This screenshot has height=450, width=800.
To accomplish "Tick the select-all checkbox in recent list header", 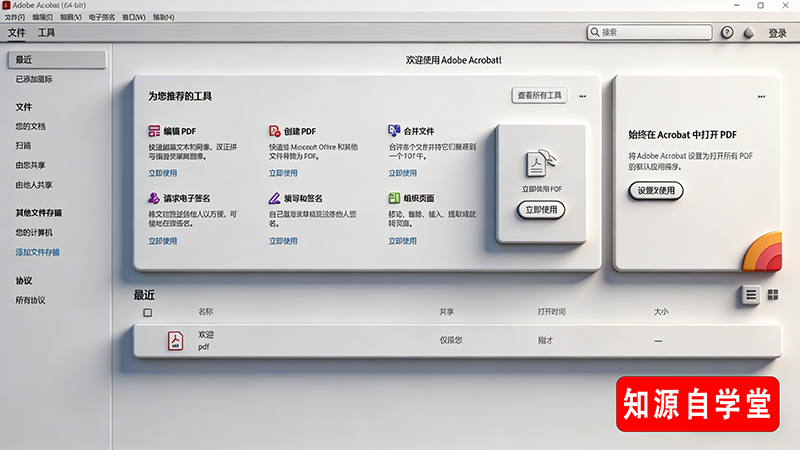I will click(x=148, y=312).
